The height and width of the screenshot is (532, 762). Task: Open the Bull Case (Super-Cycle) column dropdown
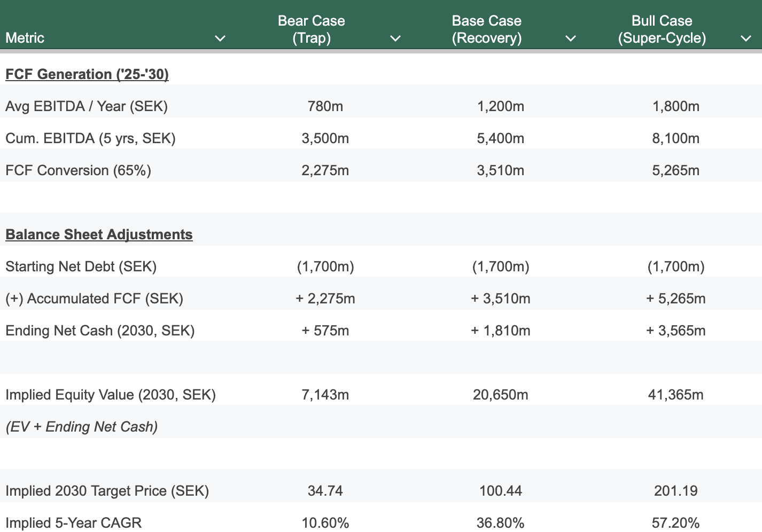pyautogui.click(x=745, y=38)
